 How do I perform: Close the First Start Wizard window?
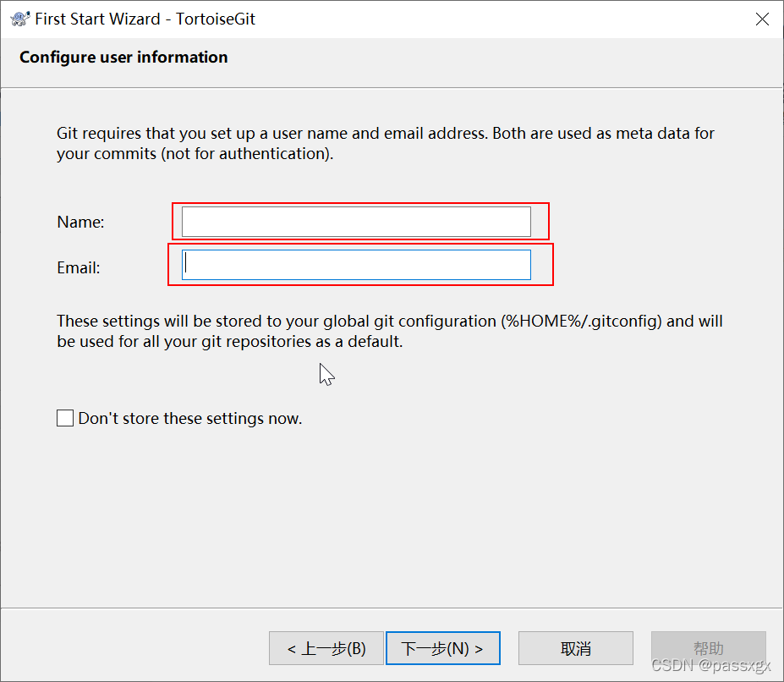[x=762, y=19]
